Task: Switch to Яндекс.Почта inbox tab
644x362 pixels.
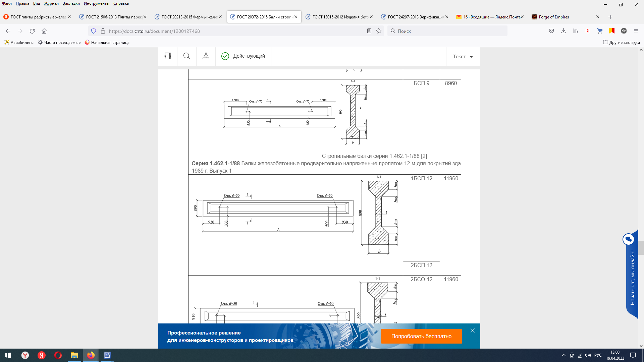Action: (490, 17)
